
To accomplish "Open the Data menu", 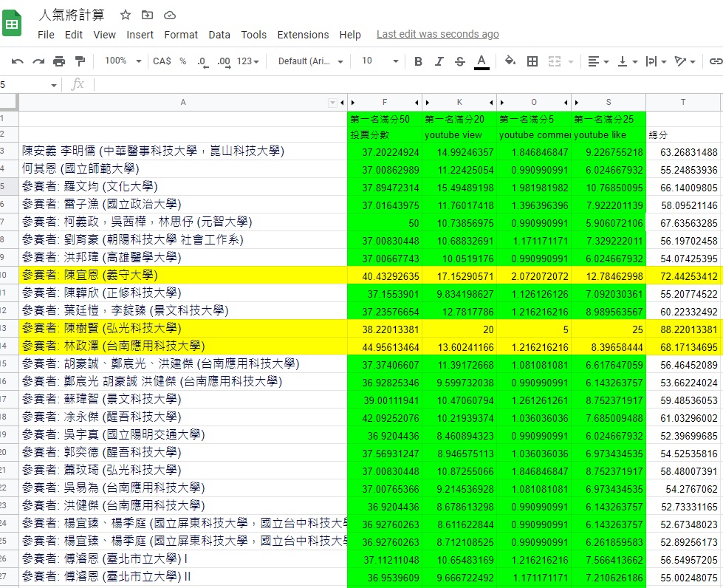I will (219, 35).
